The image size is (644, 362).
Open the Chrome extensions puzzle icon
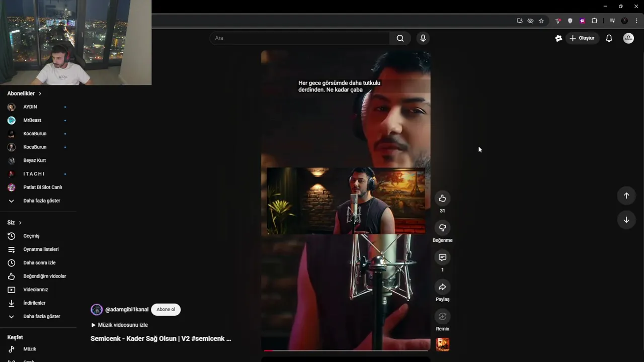point(594,21)
